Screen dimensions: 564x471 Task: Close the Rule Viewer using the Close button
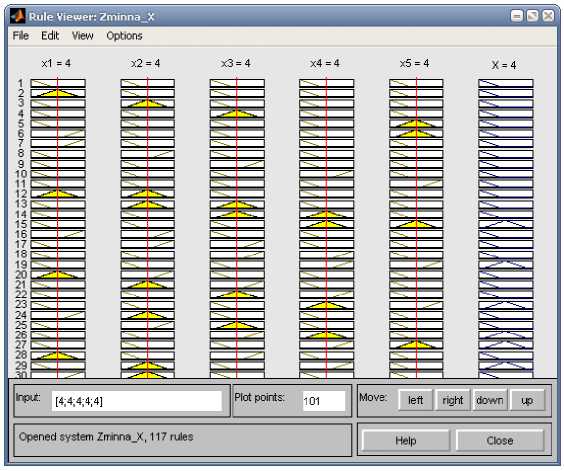pyautogui.click(x=500, y=440)
